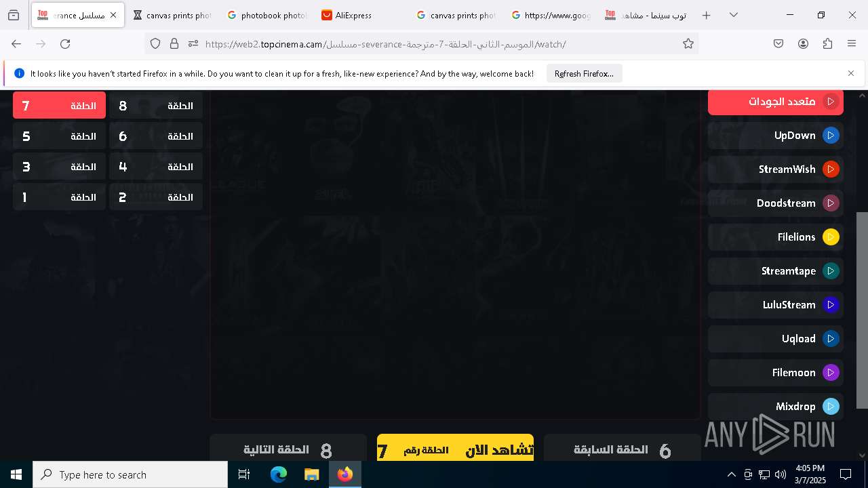The height and width of the screenshot is (488, 868).
Task: Switch to توب سينما tab
Action: [646, 15]
